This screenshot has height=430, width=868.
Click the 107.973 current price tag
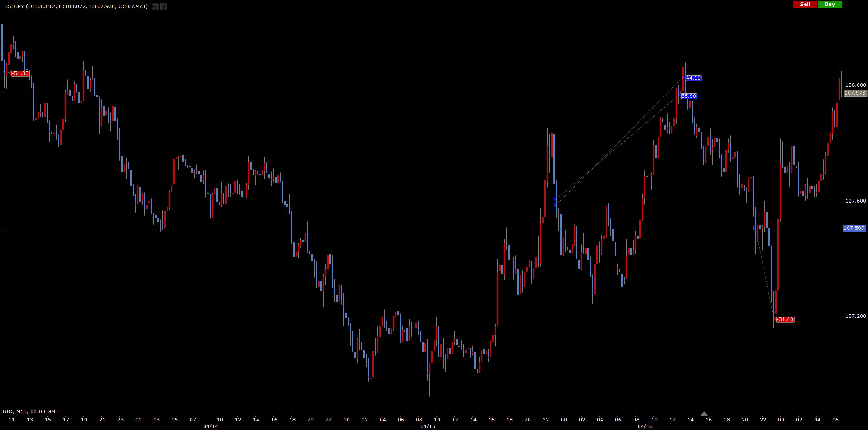click(x=855, y=93)
